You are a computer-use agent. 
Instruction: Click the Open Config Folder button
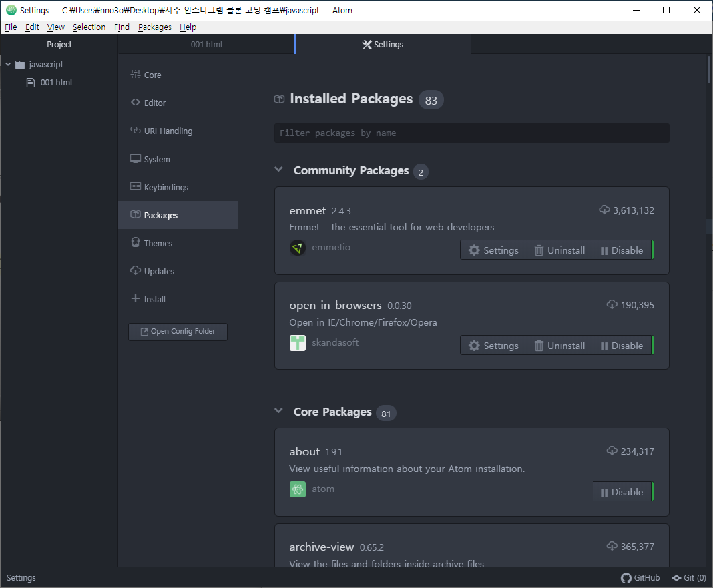[x=178, y=332]
